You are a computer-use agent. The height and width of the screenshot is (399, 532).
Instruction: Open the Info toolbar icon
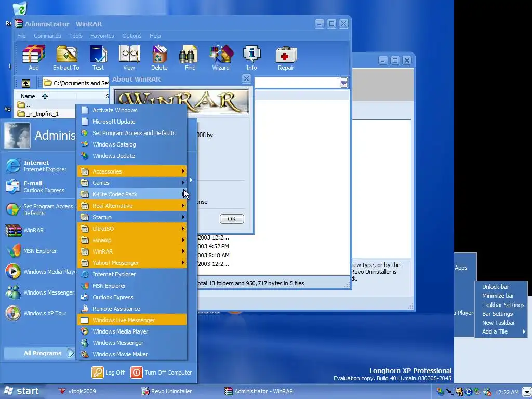tap(251, 58)
